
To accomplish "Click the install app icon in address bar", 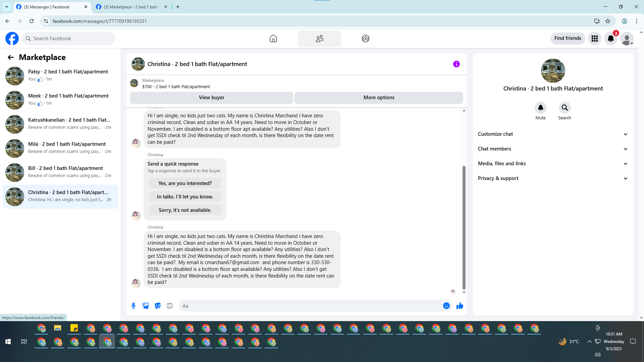I will tap(597, 21).
